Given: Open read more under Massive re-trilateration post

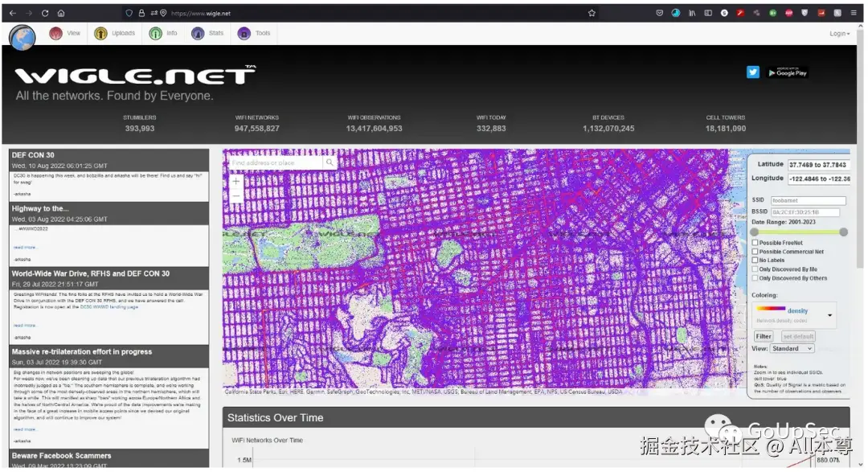Looking at the screenshot, I should click(24, 429).
